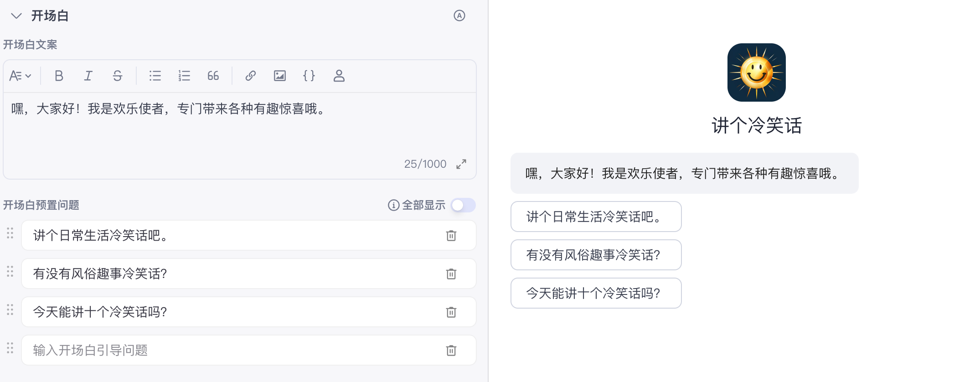Image resolution: width=980 pixels, height=382 pixels.
Task: Delete the question 今天能讲十个冷笑话吗?
Action: [451, 312]
